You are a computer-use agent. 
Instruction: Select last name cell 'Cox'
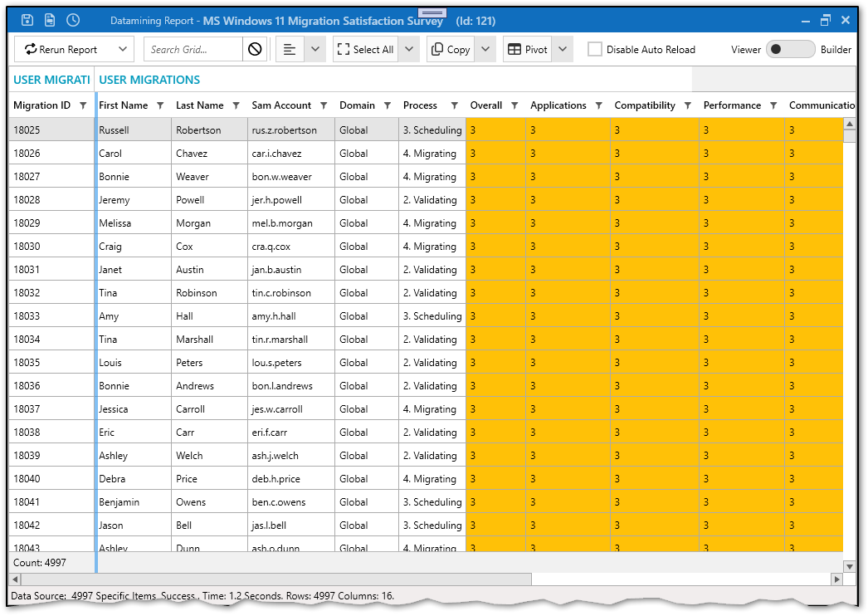(x=209, y=246)
